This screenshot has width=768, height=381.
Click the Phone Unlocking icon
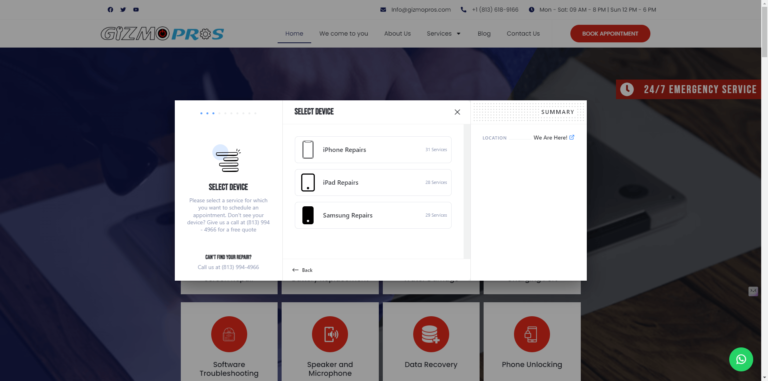tap(531, 334)
